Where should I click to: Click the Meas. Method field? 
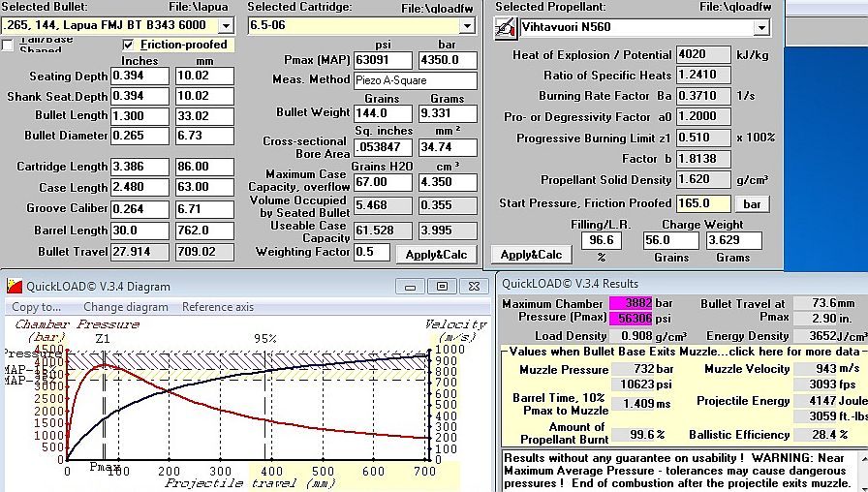[416, 80]
